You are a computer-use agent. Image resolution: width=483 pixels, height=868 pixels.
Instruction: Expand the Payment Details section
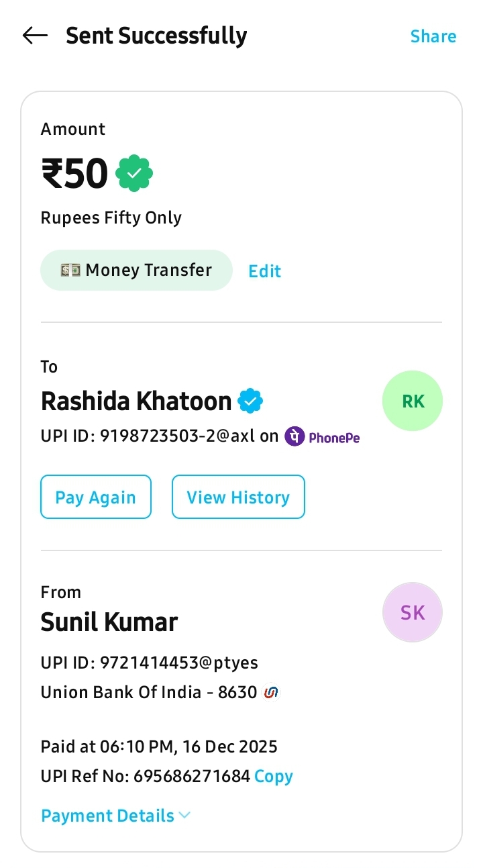(107, 816)
